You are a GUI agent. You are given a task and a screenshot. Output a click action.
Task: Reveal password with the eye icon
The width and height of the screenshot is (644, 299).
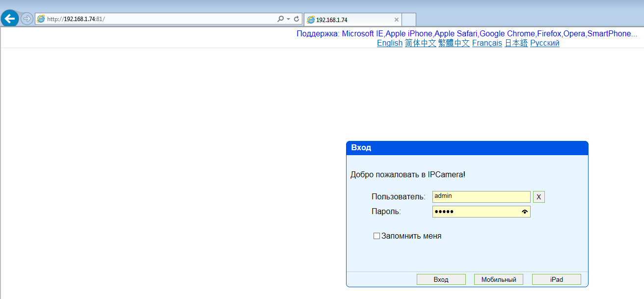(x=525, y=212)
